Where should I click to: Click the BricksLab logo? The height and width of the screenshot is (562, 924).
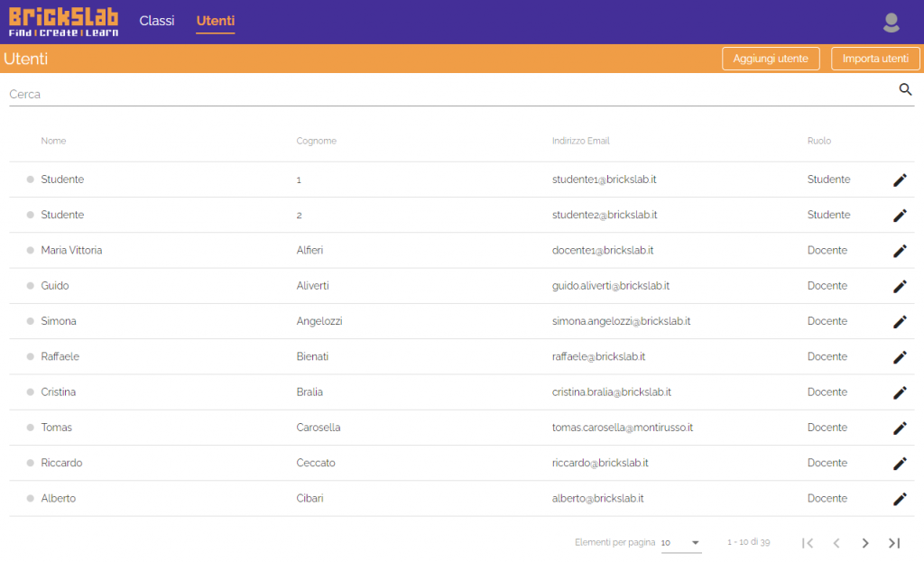63,22
